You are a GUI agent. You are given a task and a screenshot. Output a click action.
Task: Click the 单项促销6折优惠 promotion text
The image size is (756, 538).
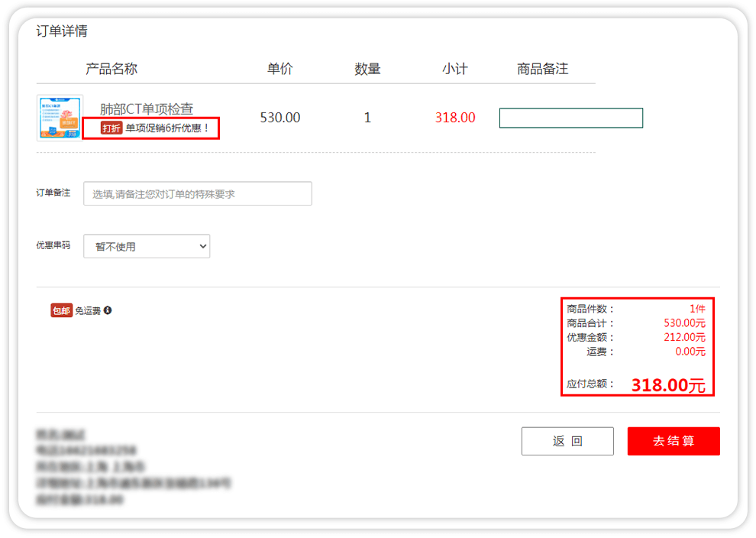coord(167,128)
